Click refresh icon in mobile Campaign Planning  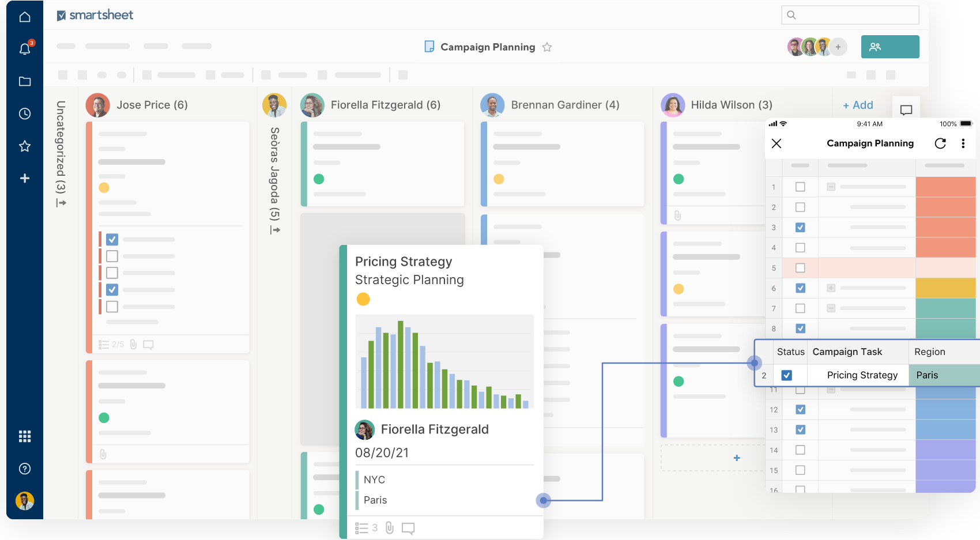[940, 144]
